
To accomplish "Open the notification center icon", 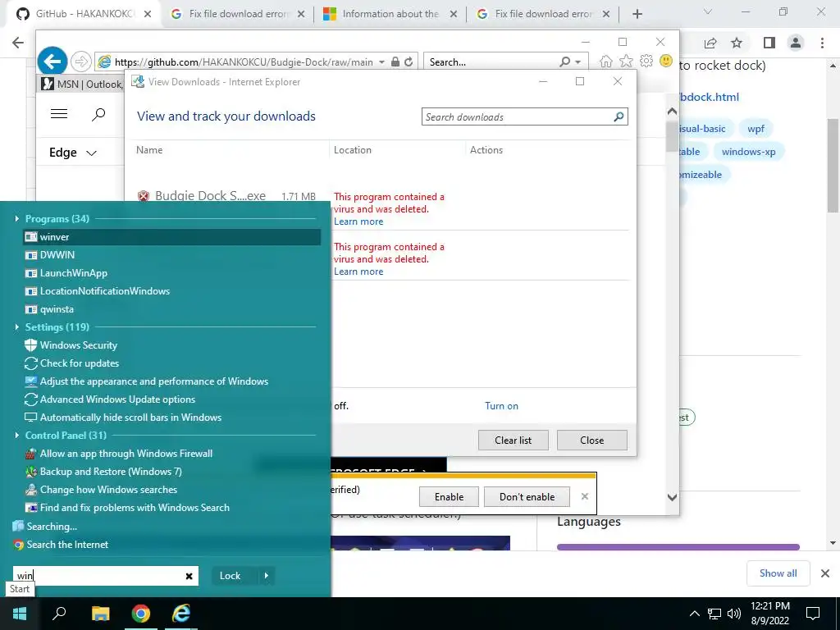I will click(x=813, y=614).
